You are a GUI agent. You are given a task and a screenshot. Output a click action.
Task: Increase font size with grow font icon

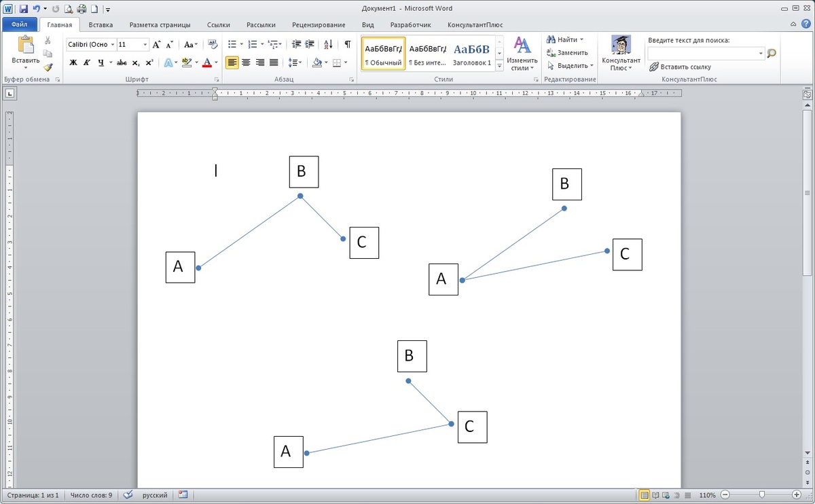tap(157, 44)
